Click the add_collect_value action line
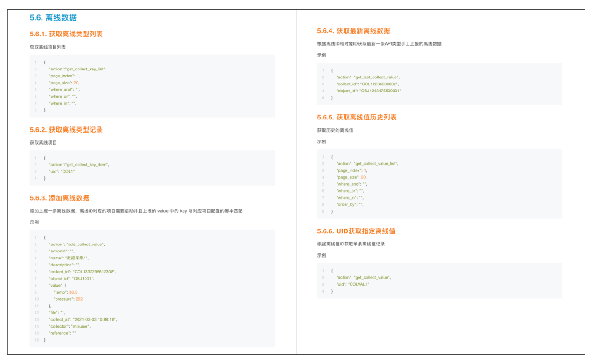Screen dimensions: 592x364 click(x=77, y=244)
